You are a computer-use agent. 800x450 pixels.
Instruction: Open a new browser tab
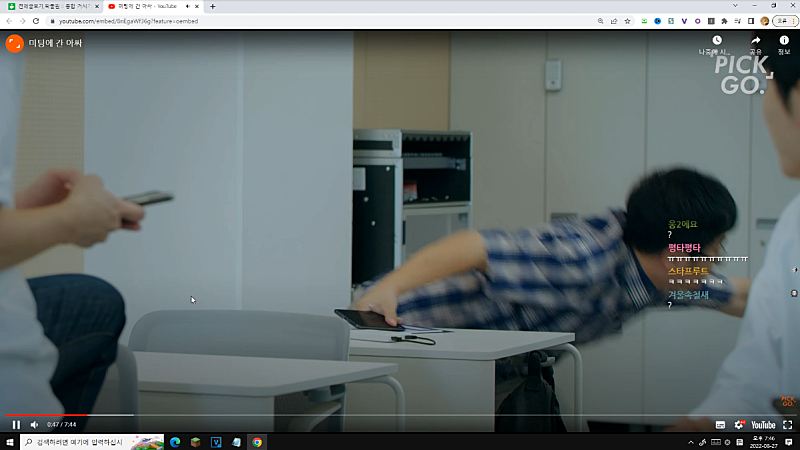click(213, 7)
